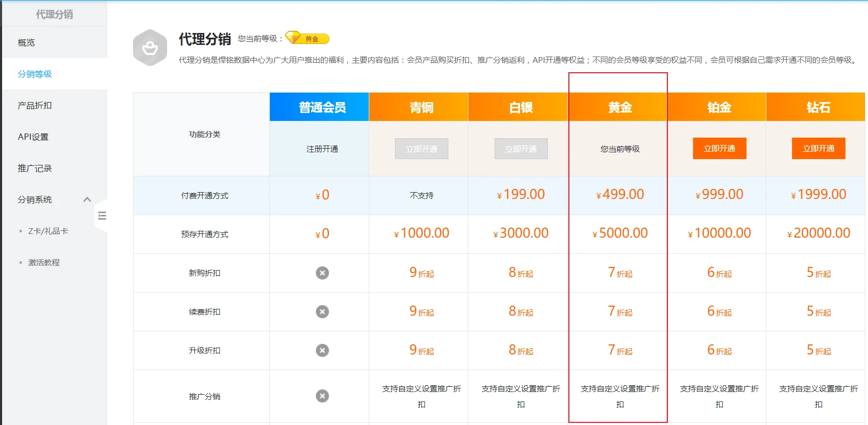
Task: Click the X icon in 升级折扣 row
Action: (x=322, y=351)
